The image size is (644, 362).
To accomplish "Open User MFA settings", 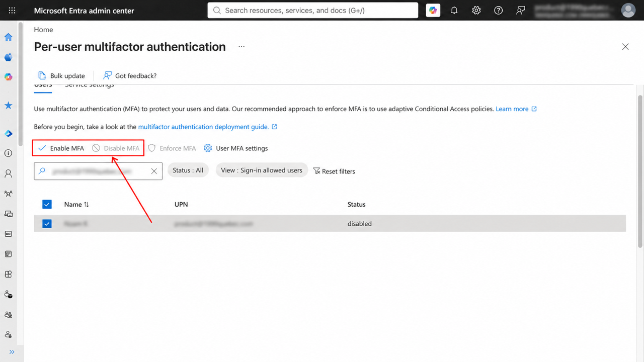I will tap(235, 148).
